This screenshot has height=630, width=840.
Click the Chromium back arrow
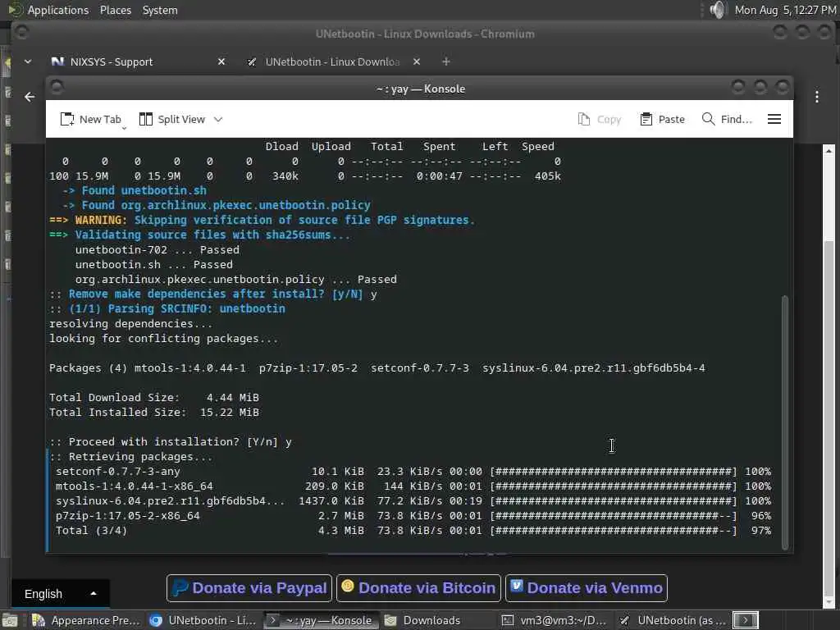pos(30,97)
